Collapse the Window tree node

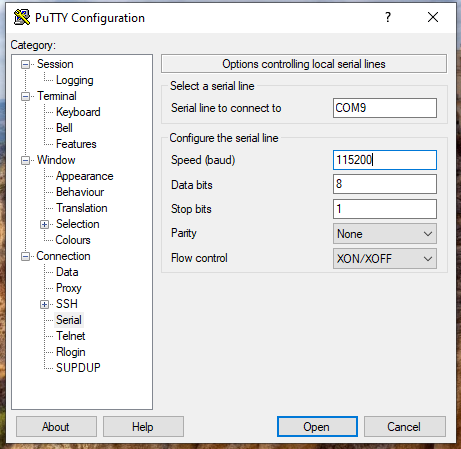[25, 161]
